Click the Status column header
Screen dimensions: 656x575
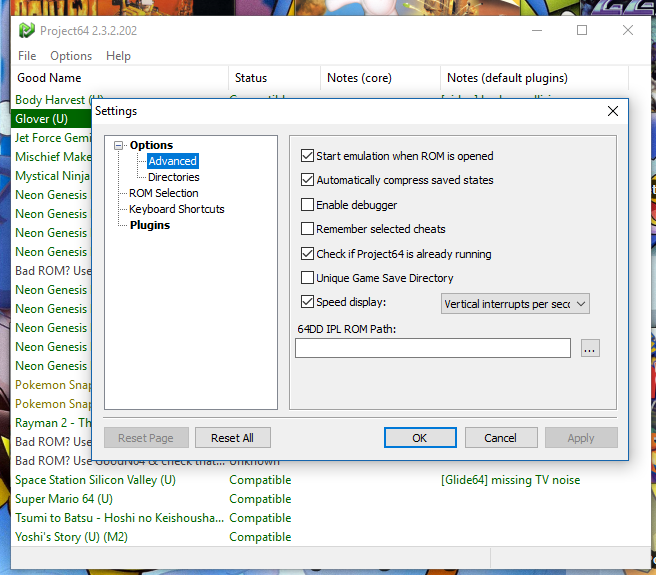point(274,78)
